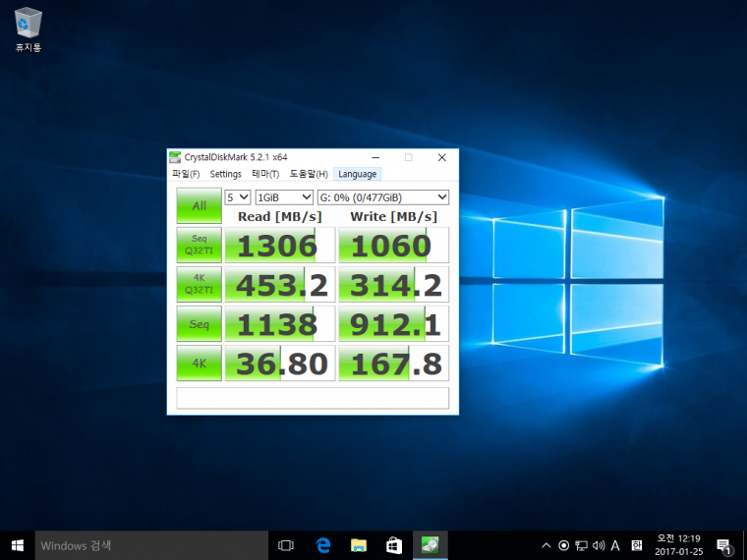Launch Microsoft Edge from the taskbar
Screen dimensions: 747x560
[x=323, y=545]
